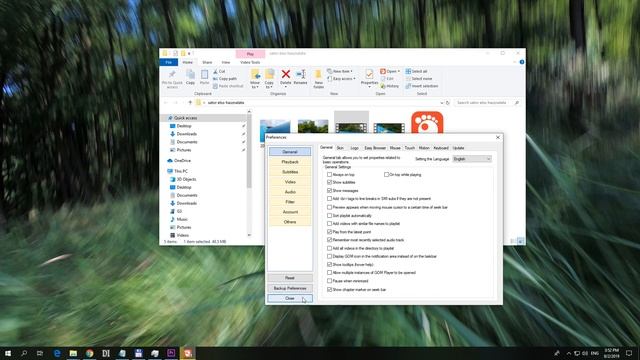Uncheck the Show subtitles checkbox

click(x=329, y=182)
